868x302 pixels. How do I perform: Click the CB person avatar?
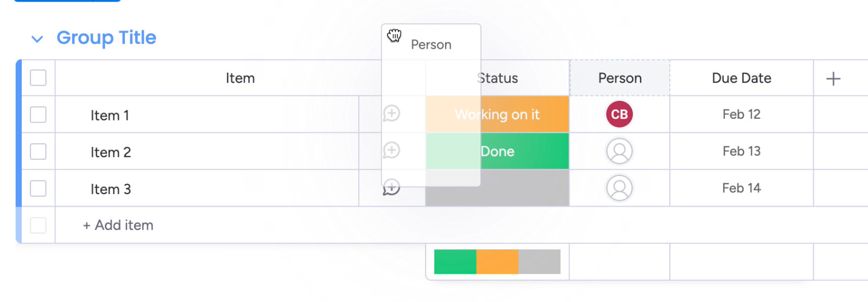pyautogui.click(x=619, y=114)
